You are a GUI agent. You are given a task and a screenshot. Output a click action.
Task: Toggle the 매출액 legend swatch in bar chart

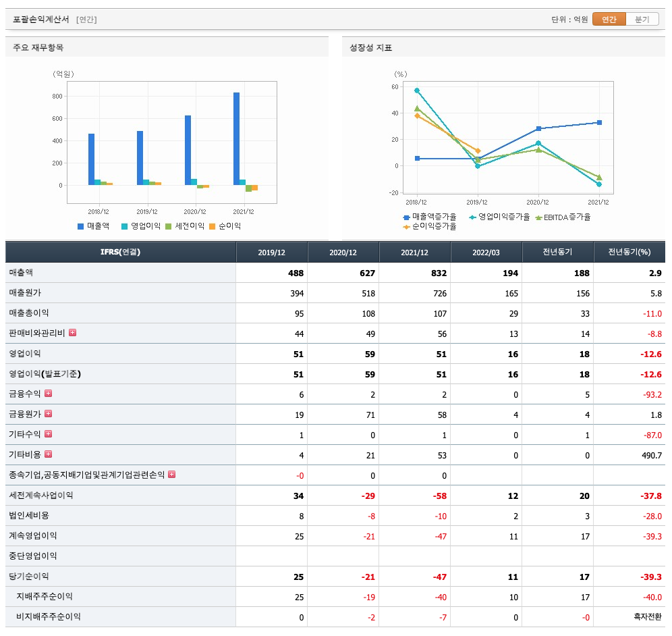[x=80, y=226]
